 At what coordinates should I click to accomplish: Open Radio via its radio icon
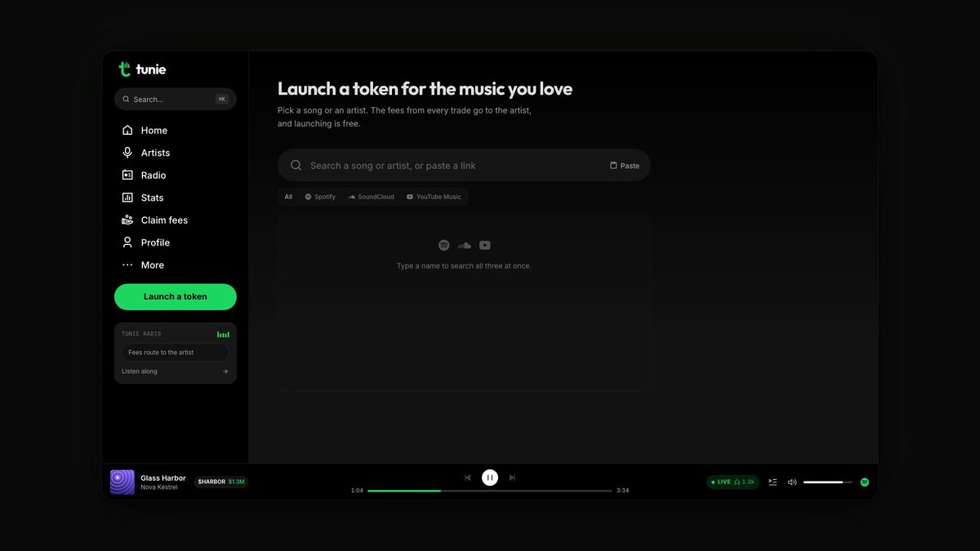tap(127, 175)
